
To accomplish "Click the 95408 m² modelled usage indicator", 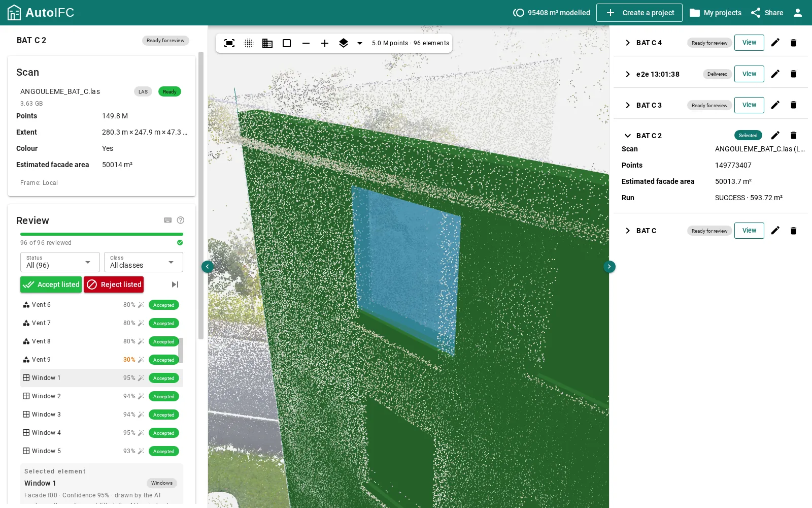I will coord(552,13).
